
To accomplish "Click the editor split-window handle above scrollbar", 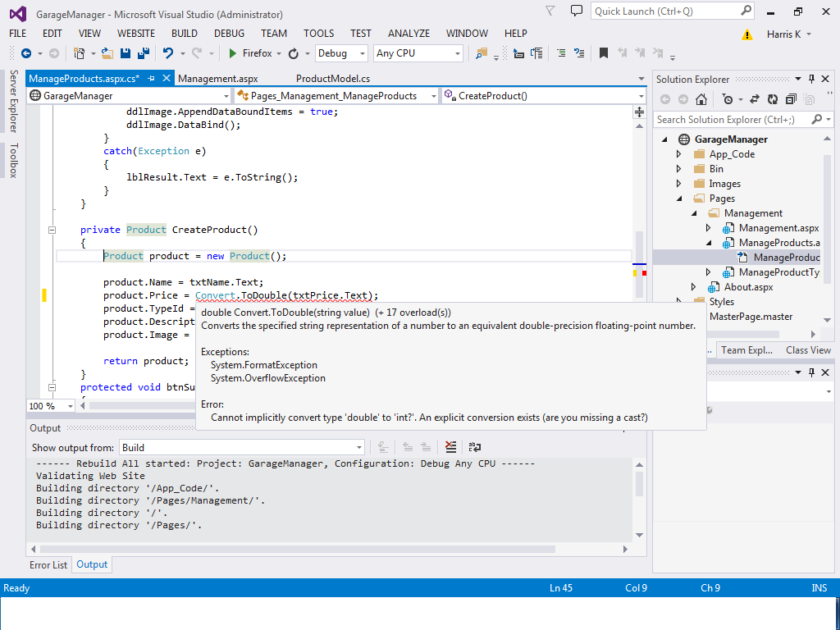I will pyautogui.click(x=639, y=112).
